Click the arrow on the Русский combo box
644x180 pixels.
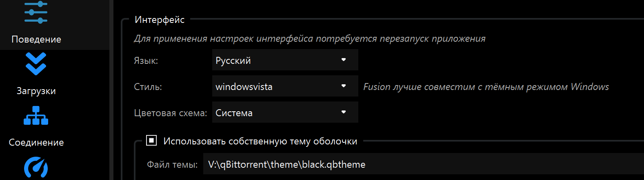[344, 60]
